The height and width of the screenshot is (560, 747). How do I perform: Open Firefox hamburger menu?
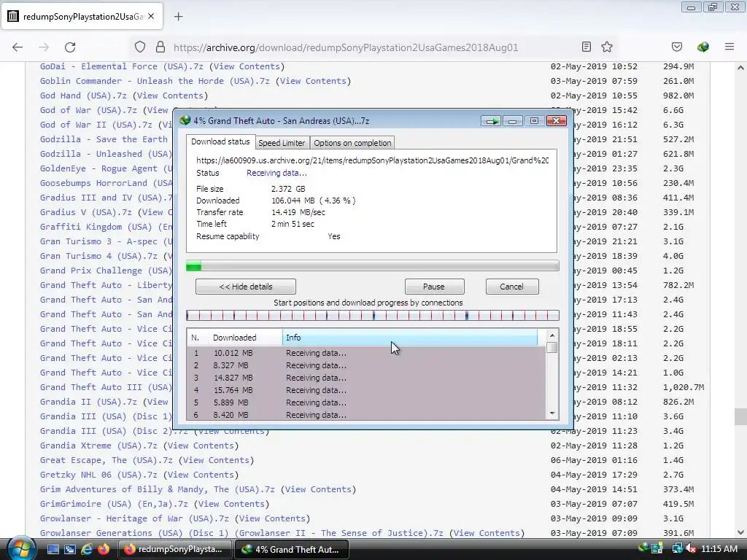click(x=729, y=47)
